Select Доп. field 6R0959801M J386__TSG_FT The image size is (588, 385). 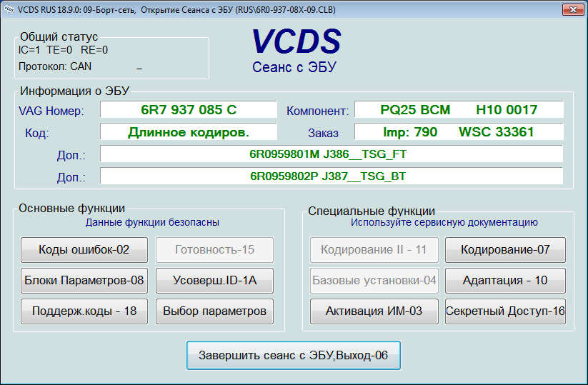(x=332, y=154)
